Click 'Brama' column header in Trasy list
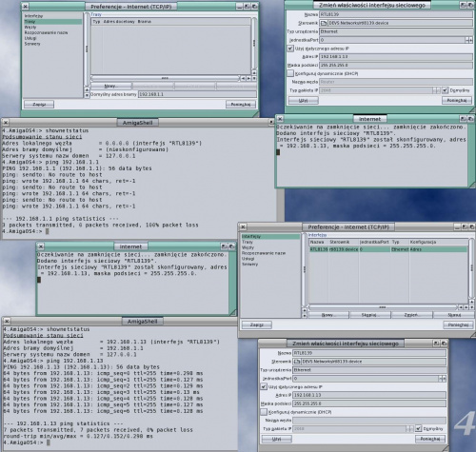Image resolution: width=476 pixels, height=452 pixels. [145, 22]
